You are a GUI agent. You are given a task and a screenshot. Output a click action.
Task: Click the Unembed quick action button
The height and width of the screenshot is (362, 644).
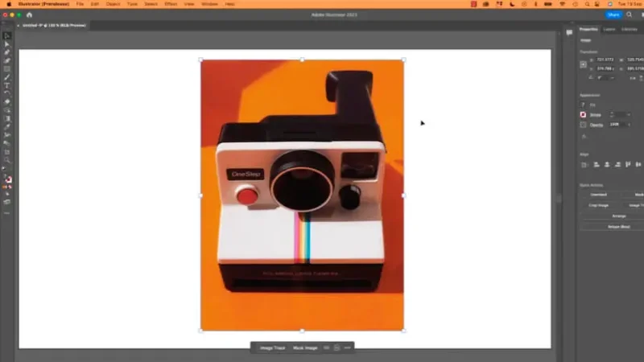point(598,195)
